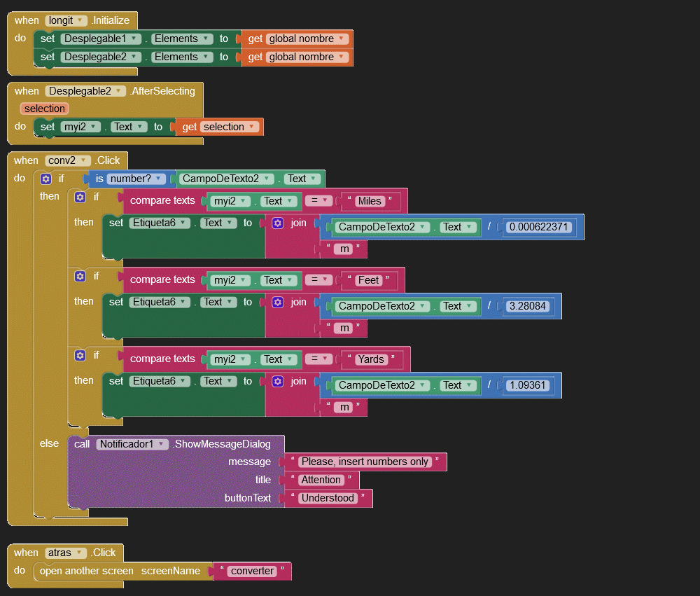Open the atras component dropdown
Image resolution: width=700 pixels, height=596 pixels.
80,553
